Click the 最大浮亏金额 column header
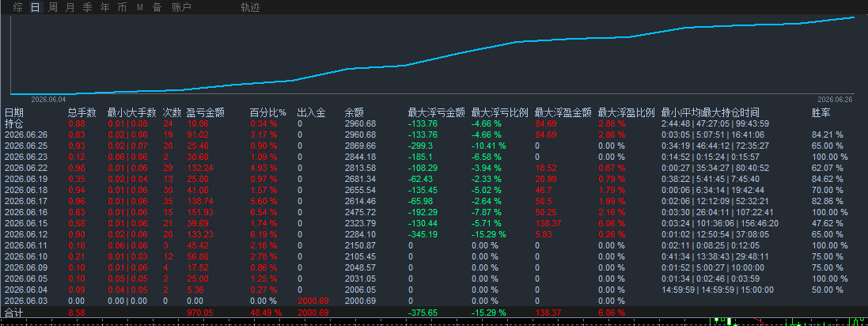The height and width of the screenshot is (326, 868). point(436,113)
